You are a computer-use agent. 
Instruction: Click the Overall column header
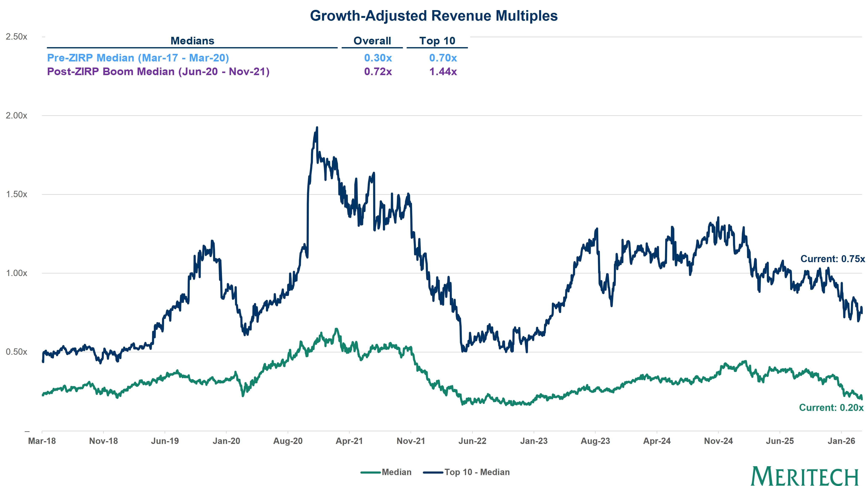coord(372,41)
